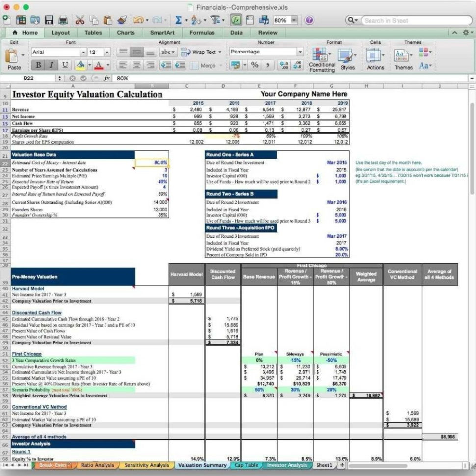Screen dimensions: 476x476
Task: Center text horizontally
Action: pos(136,65)
